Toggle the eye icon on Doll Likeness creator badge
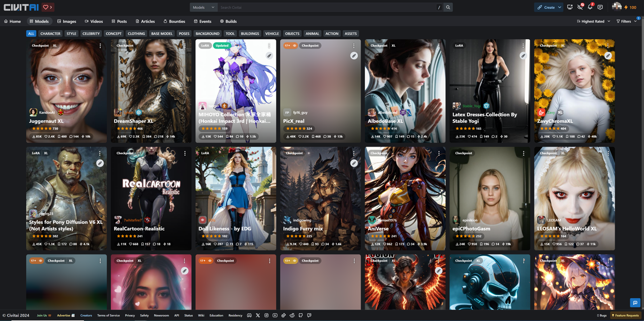This screenshot has height=321, width=644. click(202, 220)
